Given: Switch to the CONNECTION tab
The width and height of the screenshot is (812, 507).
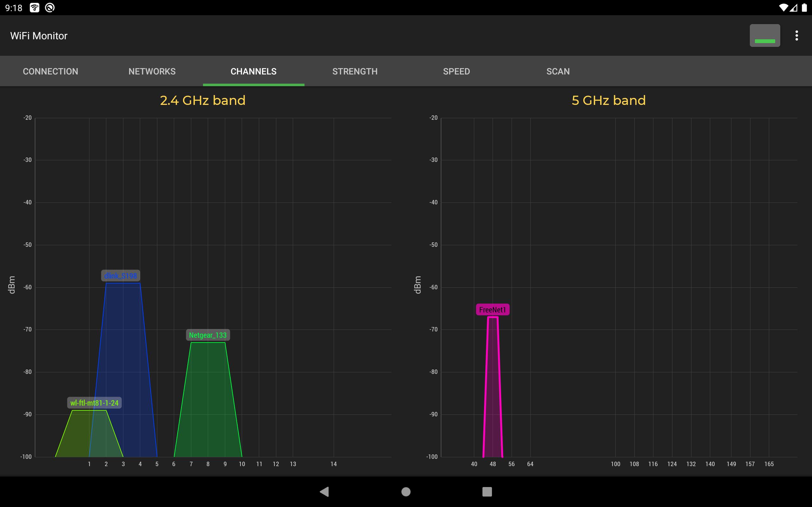Looking at the screenshot, I should 50,71.
